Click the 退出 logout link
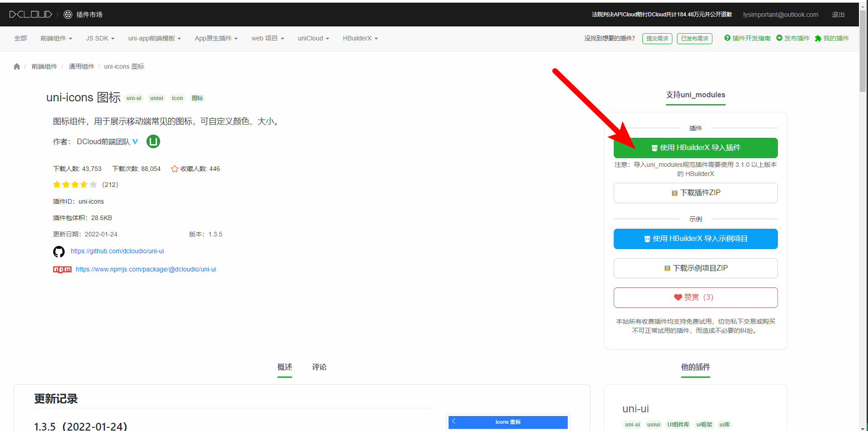 tap(838, 15)
